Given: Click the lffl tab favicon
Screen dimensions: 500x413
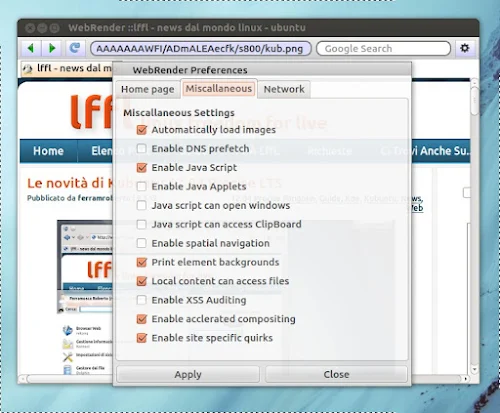Looking at the screenshot, I should point(28,69).
